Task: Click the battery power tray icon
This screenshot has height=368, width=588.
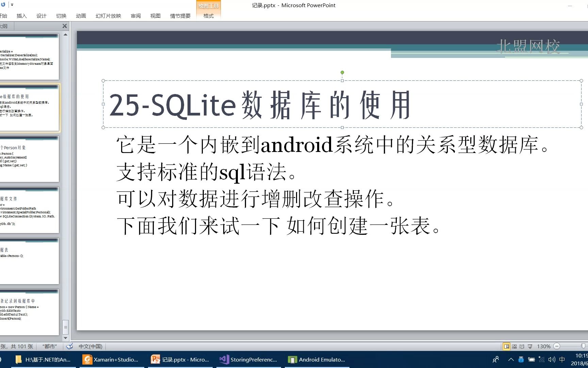Action: click(531, 359)
